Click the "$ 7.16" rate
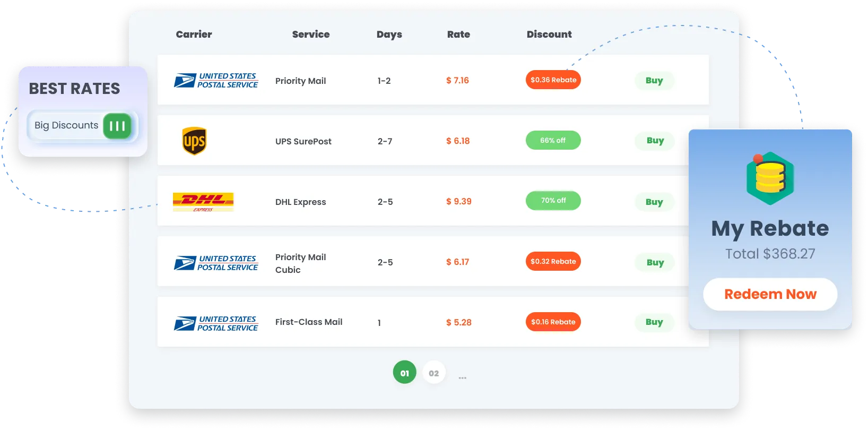The image size is (868, 430). point(457,80)
